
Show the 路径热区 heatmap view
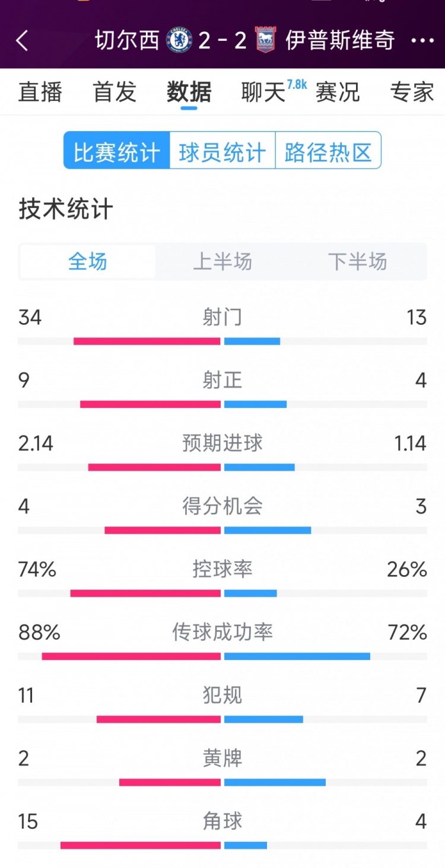328,151
